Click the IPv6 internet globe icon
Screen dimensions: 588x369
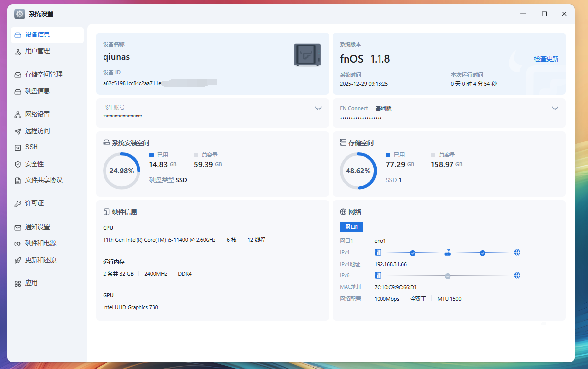[517, 275]
